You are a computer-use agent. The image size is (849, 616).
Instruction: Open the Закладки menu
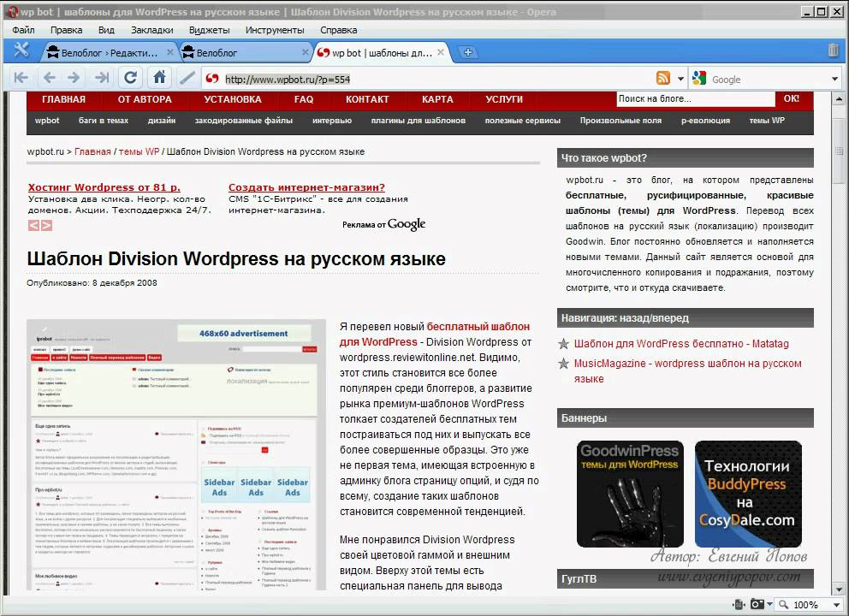[x=151, y=30]
